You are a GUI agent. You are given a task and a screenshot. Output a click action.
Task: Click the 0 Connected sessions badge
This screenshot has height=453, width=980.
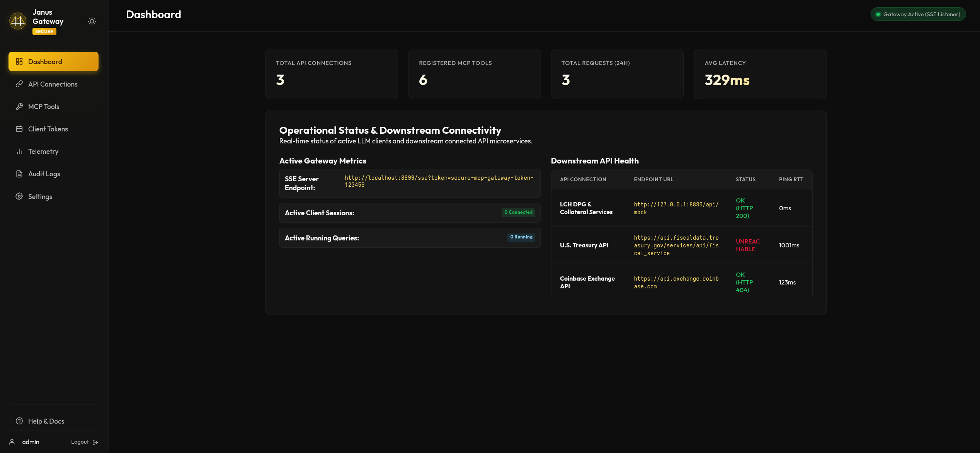518,212
